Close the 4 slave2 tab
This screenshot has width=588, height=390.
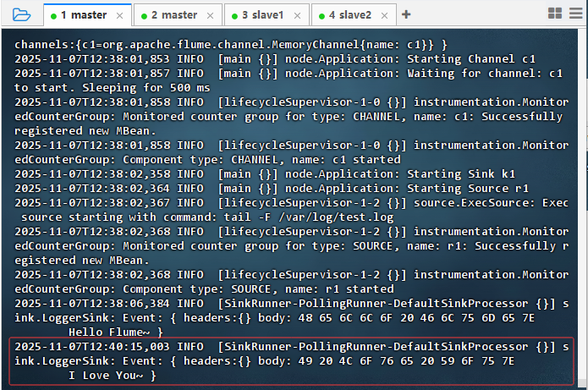384,16
